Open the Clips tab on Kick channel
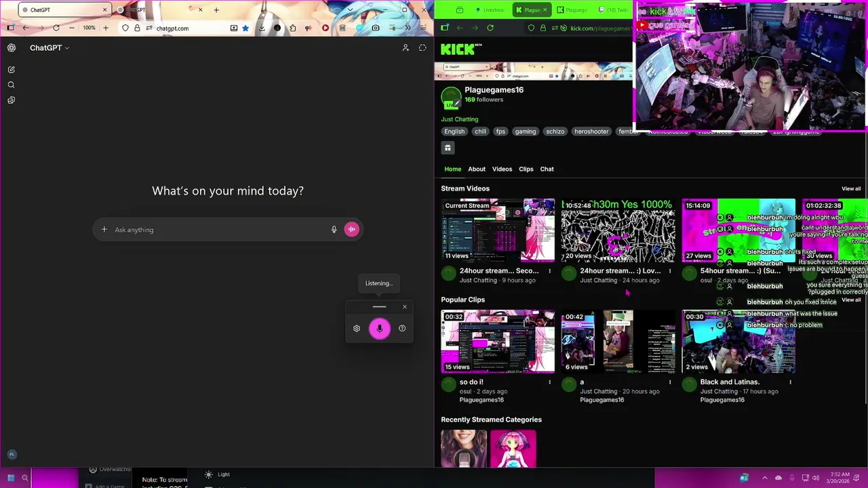 (526, 169)
